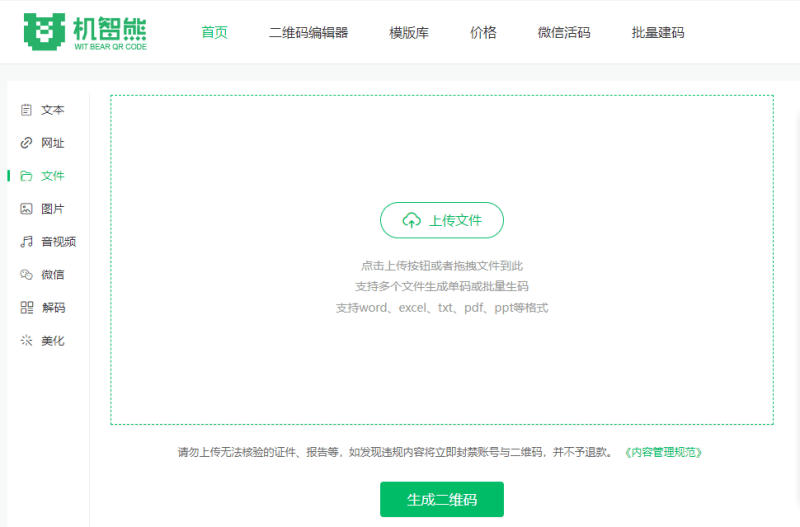Select the 解码 QR decode icon in sidebar
Image resolution: width=800 pixels, height=527 pixels.
27,308
